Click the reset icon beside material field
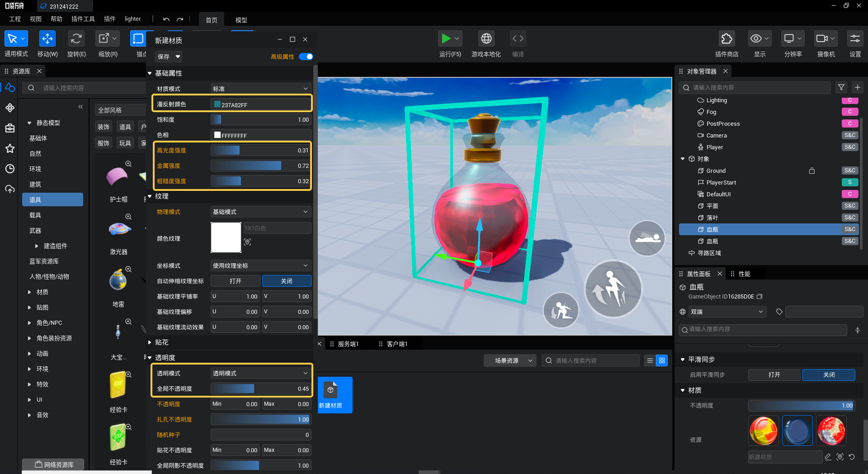The height and width of the screenshot is (474, 868). coord(852,457)
